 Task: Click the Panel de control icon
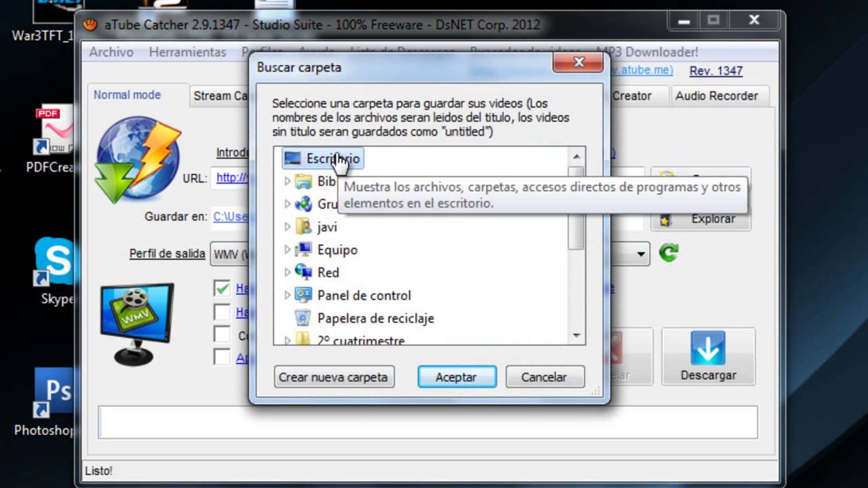tap(304, 295)
